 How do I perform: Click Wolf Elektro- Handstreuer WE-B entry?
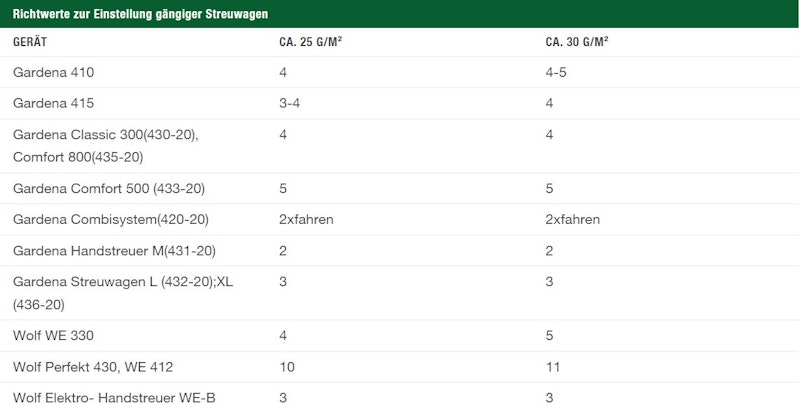(x=114, y=398)
